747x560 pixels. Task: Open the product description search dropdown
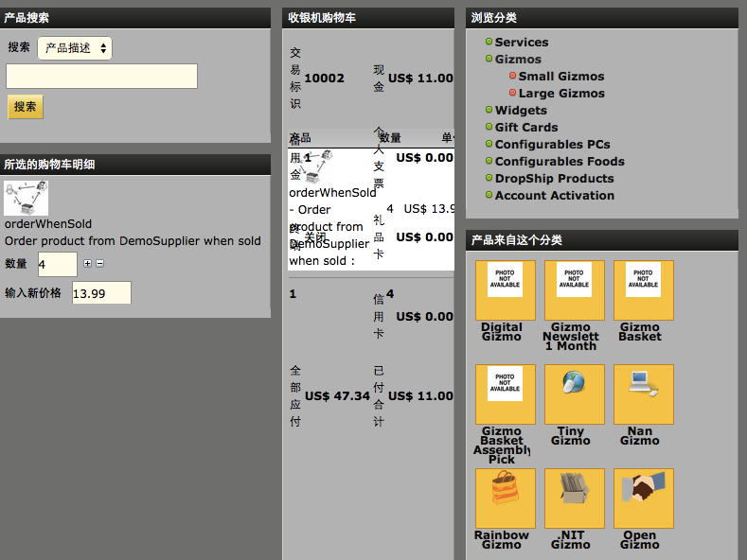(75, 48)
